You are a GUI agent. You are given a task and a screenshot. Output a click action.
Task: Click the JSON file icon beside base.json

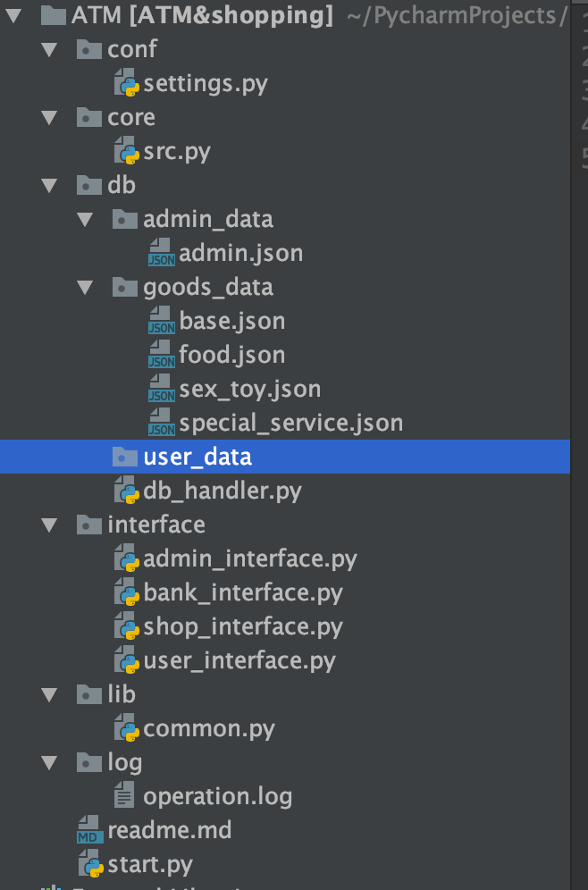pyautogui.click(x=160, y=321)
